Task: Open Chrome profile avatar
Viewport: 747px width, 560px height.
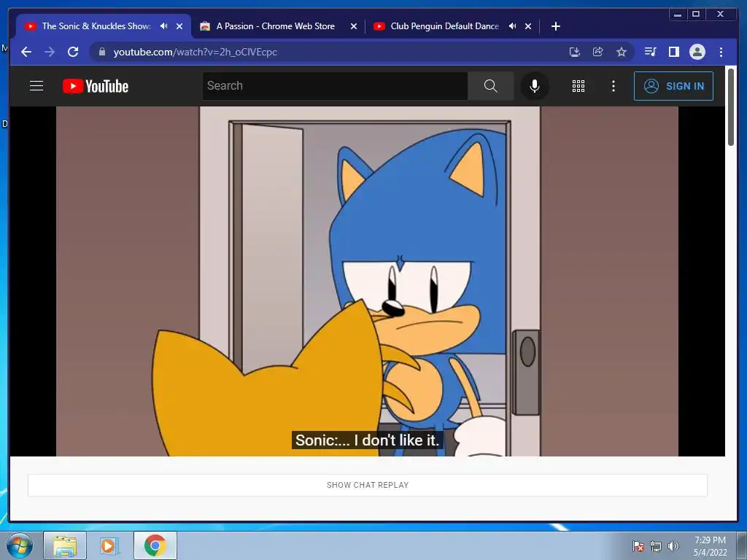Action: [697, 52]
